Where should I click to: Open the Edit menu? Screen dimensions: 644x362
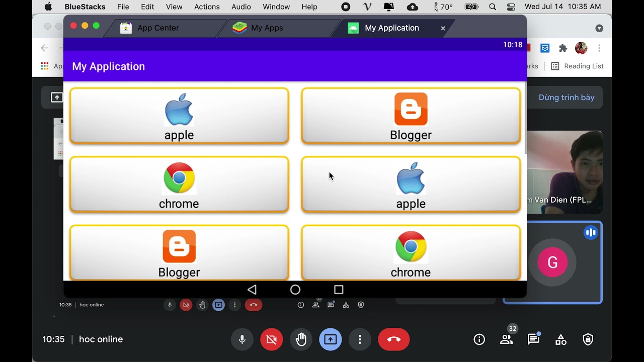(147, 7)
